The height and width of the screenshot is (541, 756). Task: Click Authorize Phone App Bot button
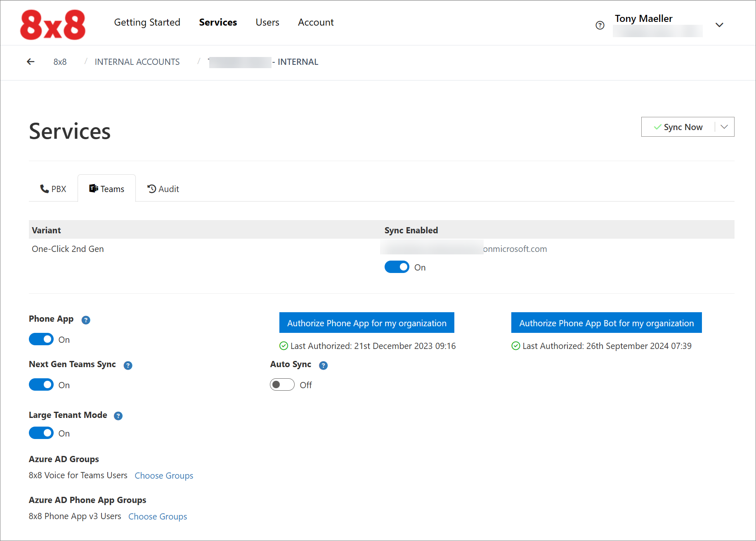pos(606,323)
